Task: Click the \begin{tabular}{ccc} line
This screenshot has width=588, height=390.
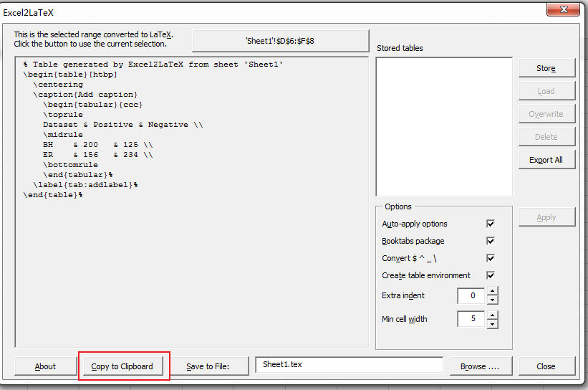Action: tap(92, 105)
